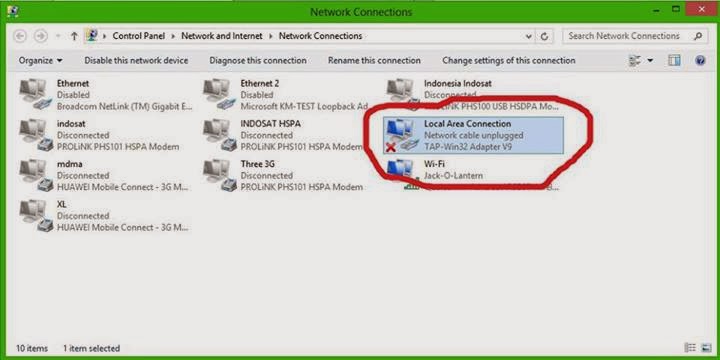Click 'HUAWEI Mobile Connect' text under mdma

122,187
